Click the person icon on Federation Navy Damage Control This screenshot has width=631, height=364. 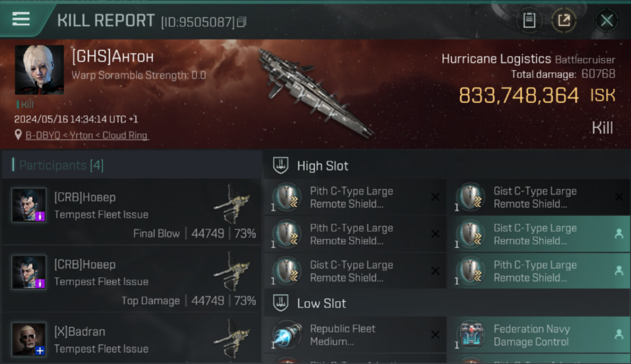(619, 334)
